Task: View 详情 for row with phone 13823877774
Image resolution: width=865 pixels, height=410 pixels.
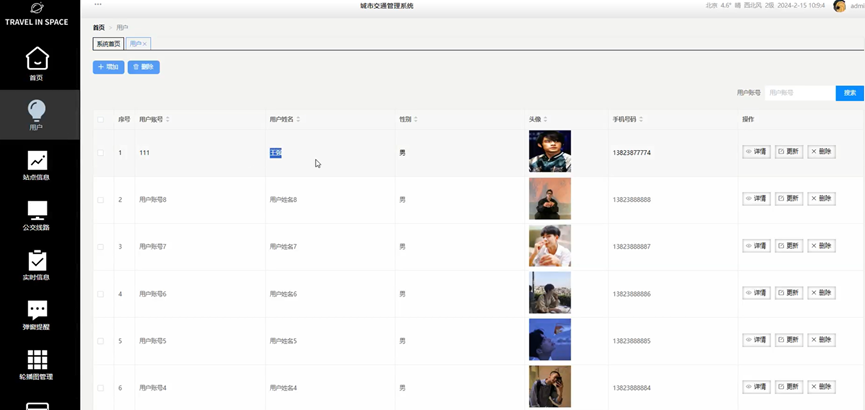Action: pos(756,152)
